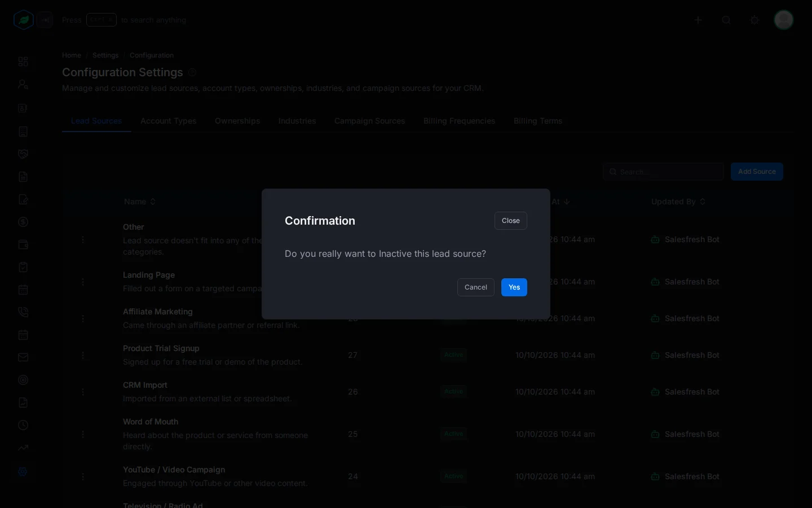
Task: Open row menu for YouTube / Video Campaign
Action: (83, 476)
